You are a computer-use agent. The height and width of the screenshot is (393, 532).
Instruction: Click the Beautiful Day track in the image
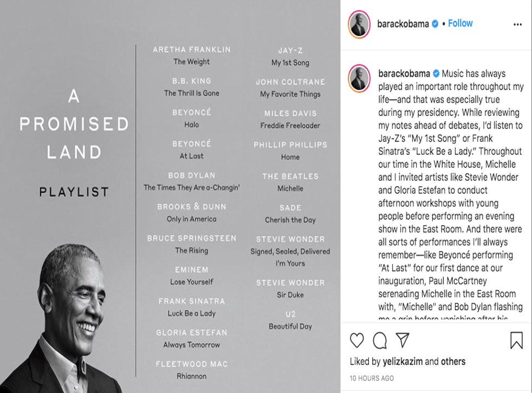click(x=290, y=326)
